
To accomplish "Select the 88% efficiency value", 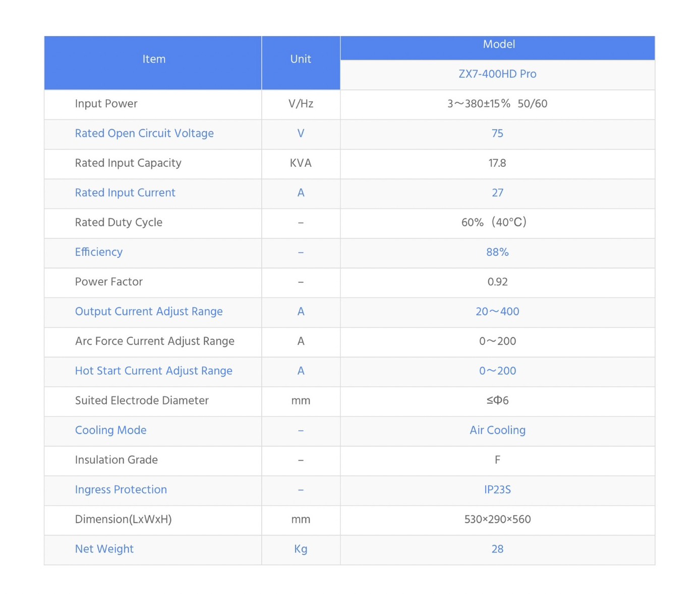I will [497, 252].
